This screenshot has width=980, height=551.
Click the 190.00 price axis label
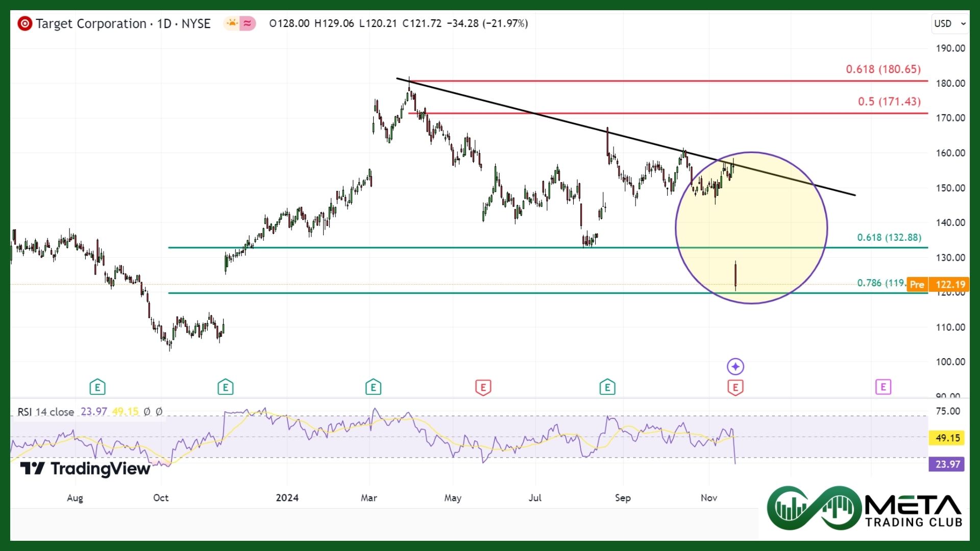(950, 48)
